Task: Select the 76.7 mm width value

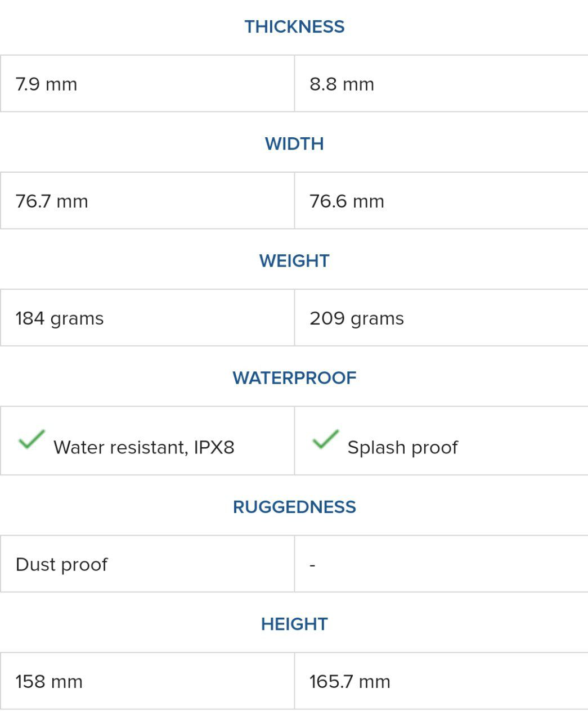Action: [52, 201]
